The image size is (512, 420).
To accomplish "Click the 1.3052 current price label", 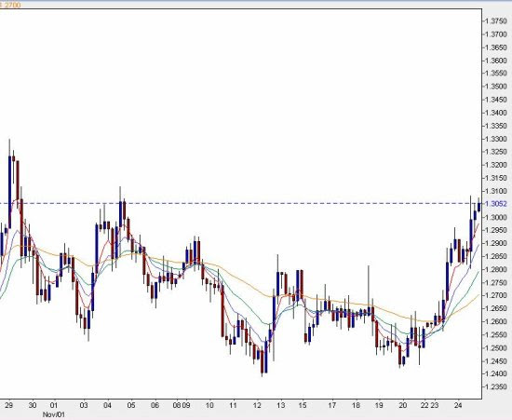I will click(x=496, y=204).
